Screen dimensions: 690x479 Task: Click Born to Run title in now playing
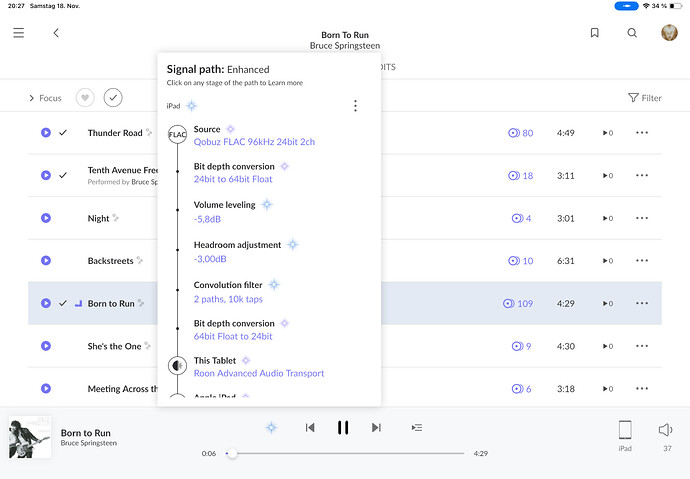tap(85, 433)
